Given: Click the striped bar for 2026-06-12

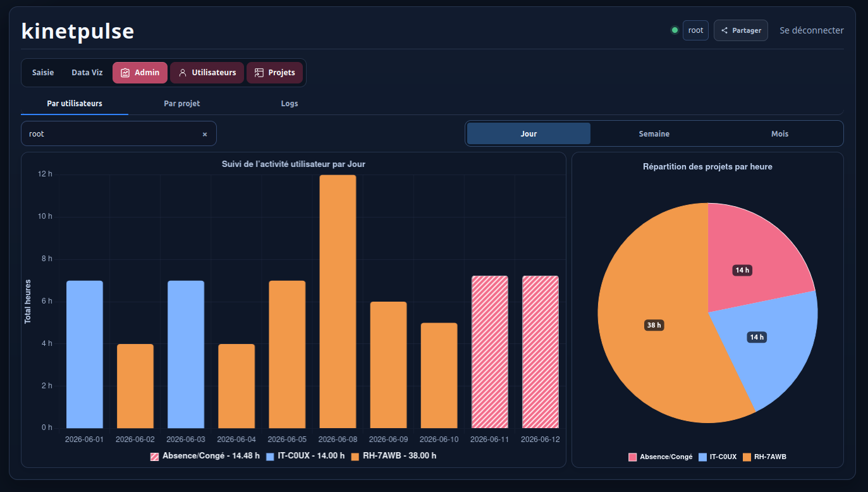Looking at the screenshot, I should tap(541, 352).
